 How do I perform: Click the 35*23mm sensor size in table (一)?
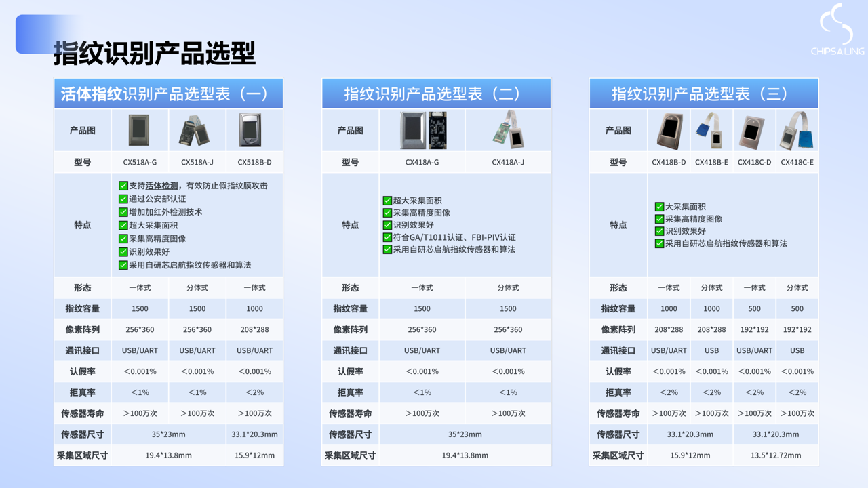168,434
